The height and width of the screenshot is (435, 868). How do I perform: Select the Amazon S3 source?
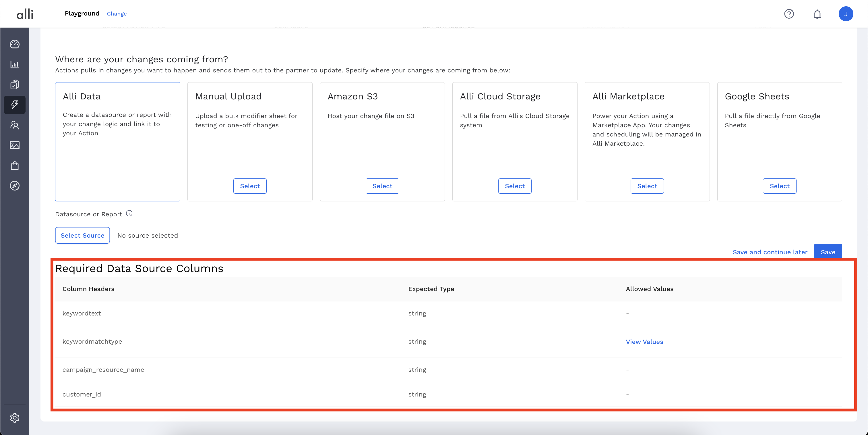[x=382, y=186]
